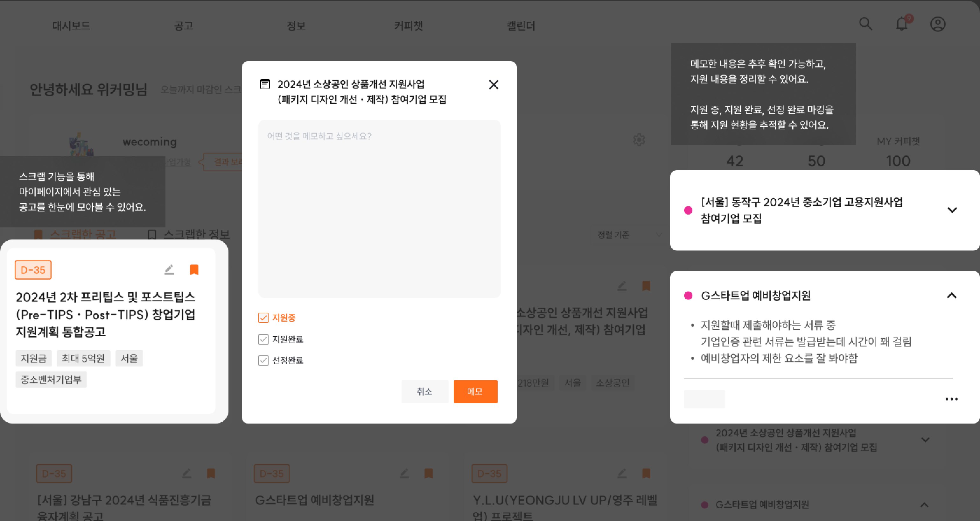Image resolution: width=980 pixels, height=521 pixels.
Task: Click pink dot beside highlighted G스타트업 memo
Action: [688, 296]
